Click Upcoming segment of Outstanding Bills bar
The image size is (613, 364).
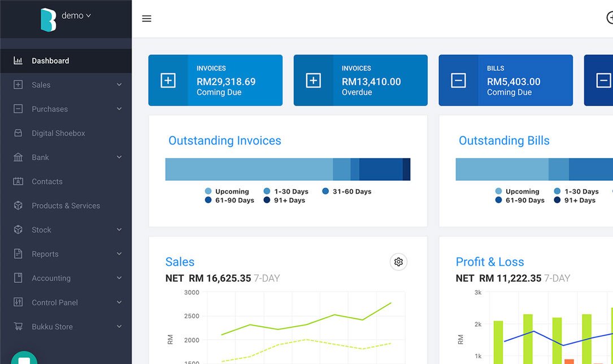pos(502,169)
